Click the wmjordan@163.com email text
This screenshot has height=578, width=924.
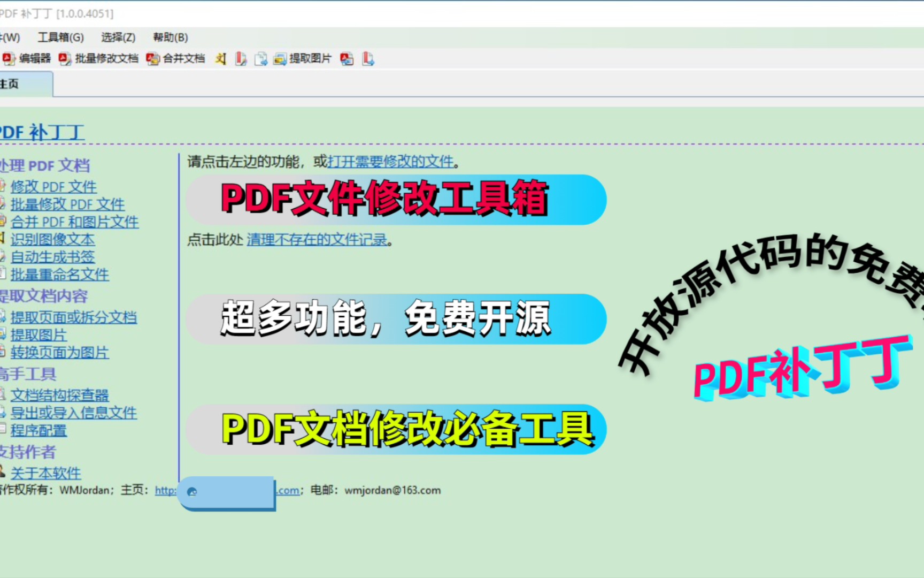point(392,490)
